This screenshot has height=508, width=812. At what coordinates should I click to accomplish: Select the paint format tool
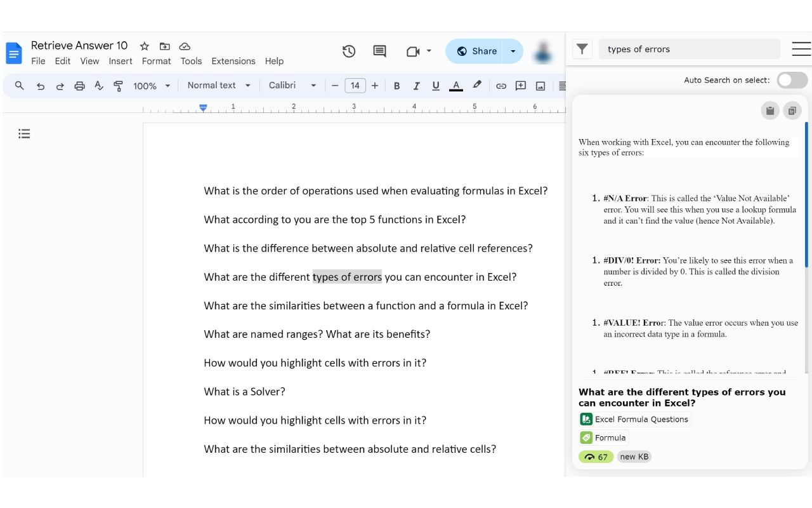[118, 86]
